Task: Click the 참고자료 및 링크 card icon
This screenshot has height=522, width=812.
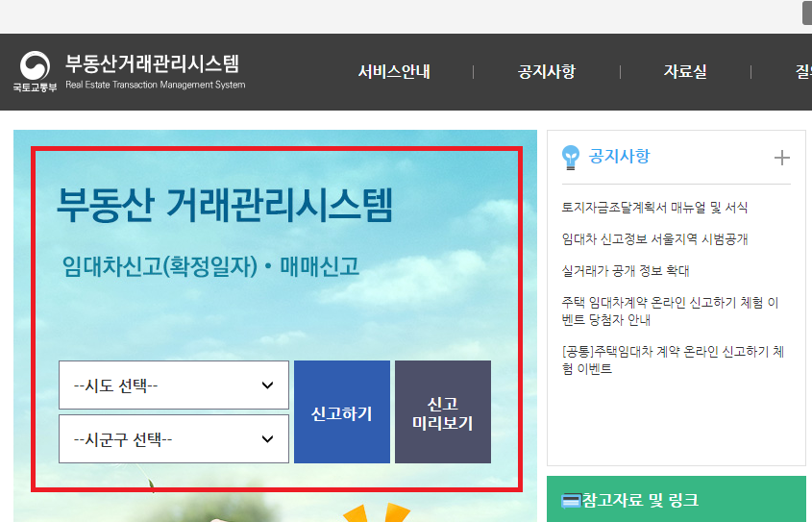Action: tap(571, 501)
